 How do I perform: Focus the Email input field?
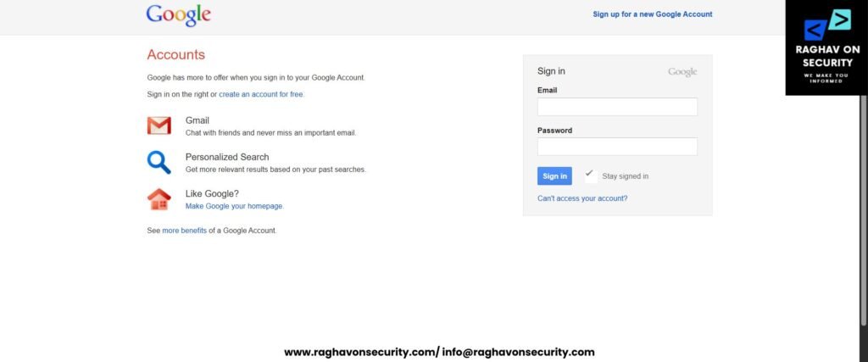pos(617,107)
